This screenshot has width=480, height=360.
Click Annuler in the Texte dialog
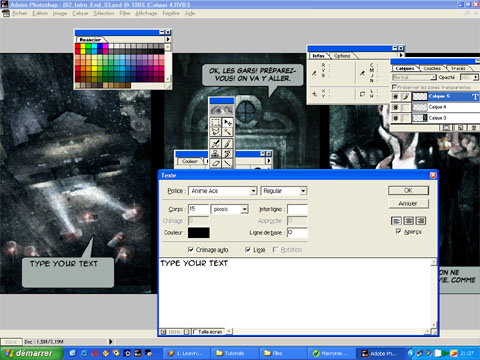pos(408,204)
